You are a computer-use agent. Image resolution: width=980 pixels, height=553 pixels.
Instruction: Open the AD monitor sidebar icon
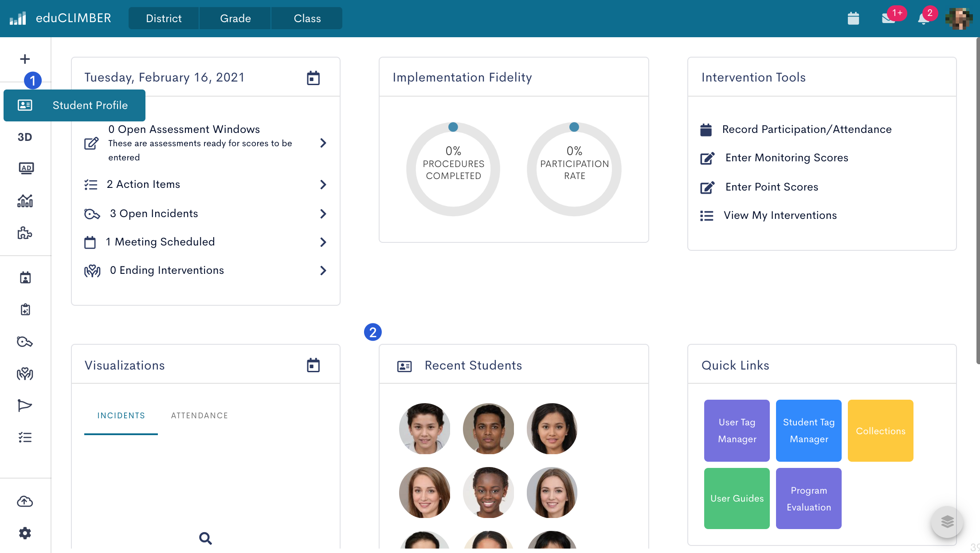26,168
